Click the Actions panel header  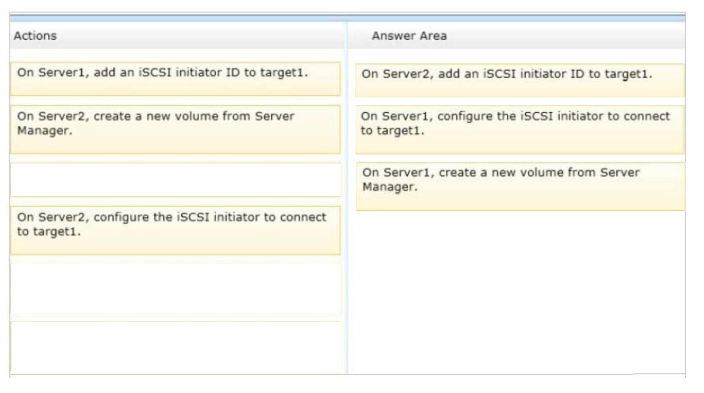(x=177, y=36)
